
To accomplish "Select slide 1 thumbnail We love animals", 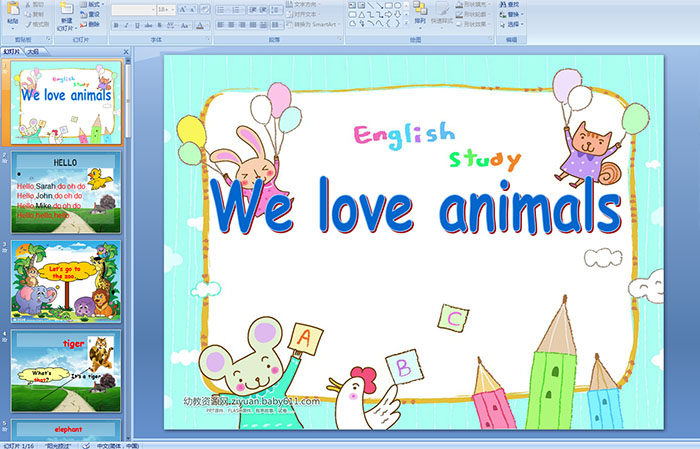I will coord(66,102).
